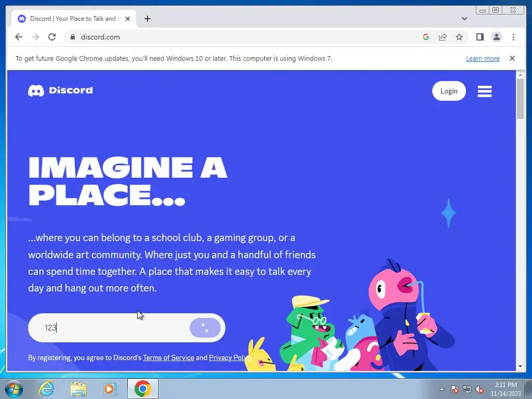532x399 pixels.
Task: Click scrollbar down arrow
Action: (x=520, y=366)
